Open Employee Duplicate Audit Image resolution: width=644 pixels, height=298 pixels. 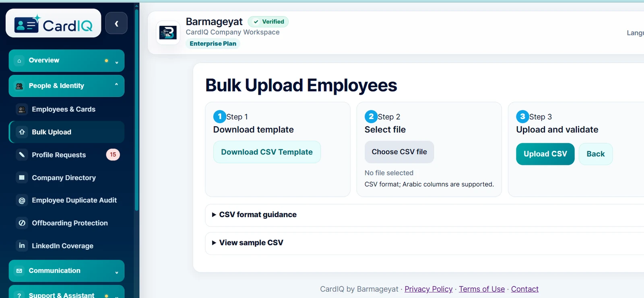tap(67, 200)
